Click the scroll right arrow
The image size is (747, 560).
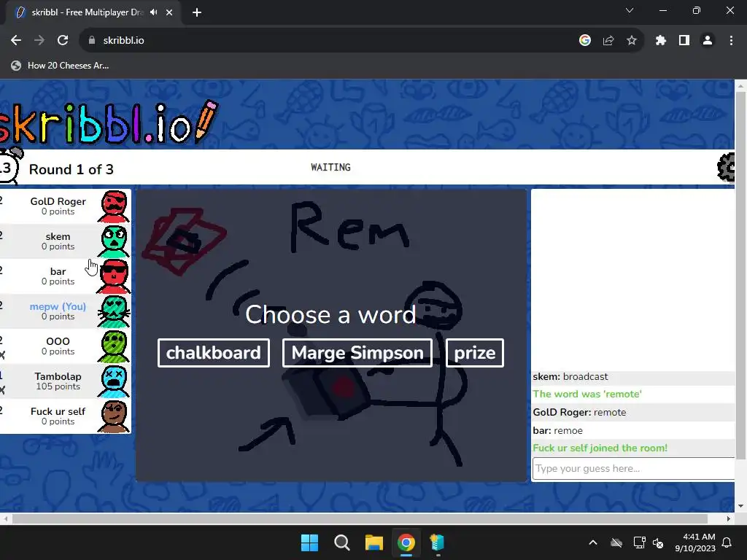point(729,518)
